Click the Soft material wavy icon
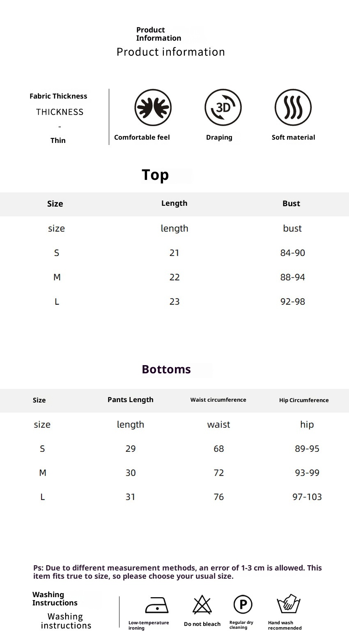The width and height of the screenshot is (349, 644). (293, 108)
